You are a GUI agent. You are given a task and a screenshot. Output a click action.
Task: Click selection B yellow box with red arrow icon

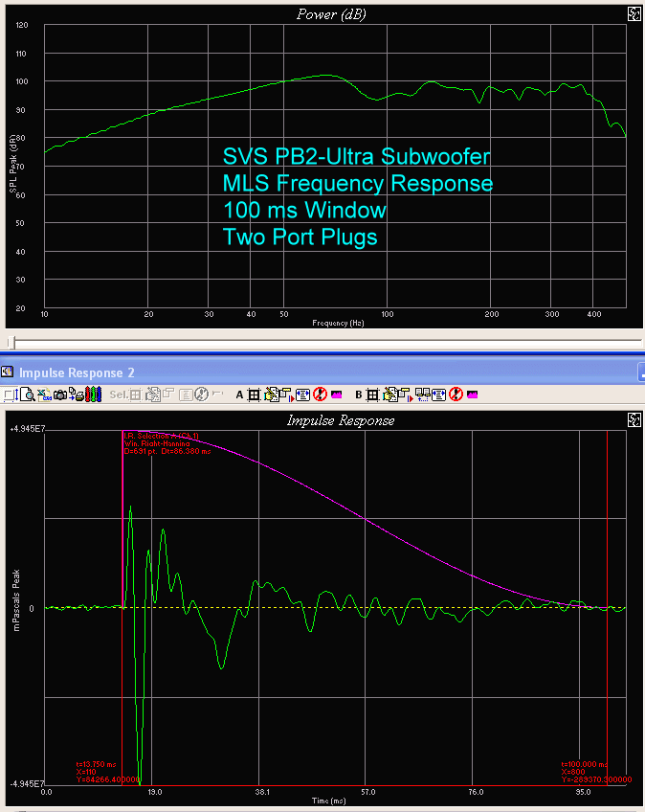[406, 395]
